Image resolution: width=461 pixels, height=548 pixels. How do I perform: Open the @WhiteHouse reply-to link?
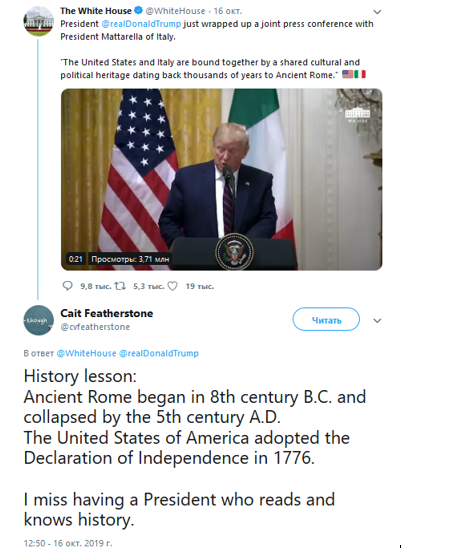(86, 353)
